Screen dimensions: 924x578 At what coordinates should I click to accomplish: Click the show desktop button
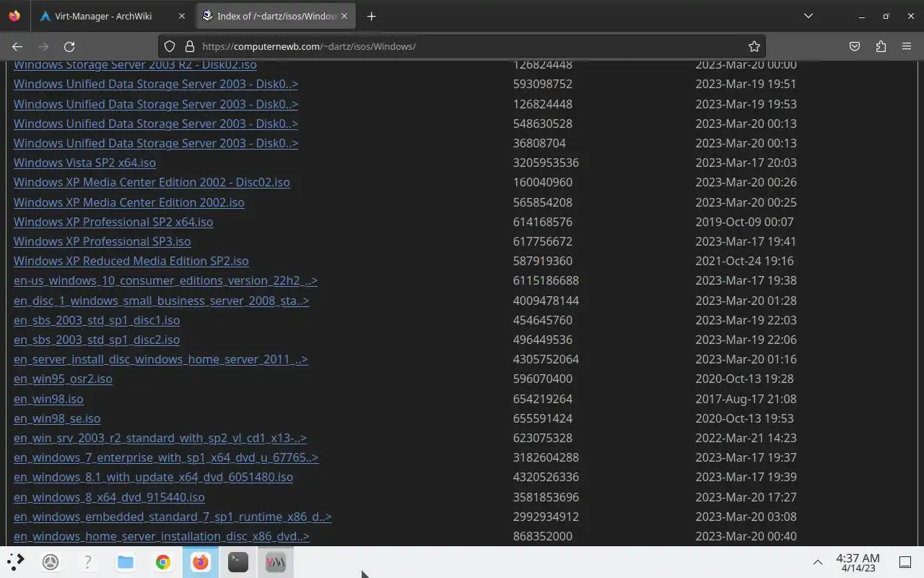pos(905,562)
